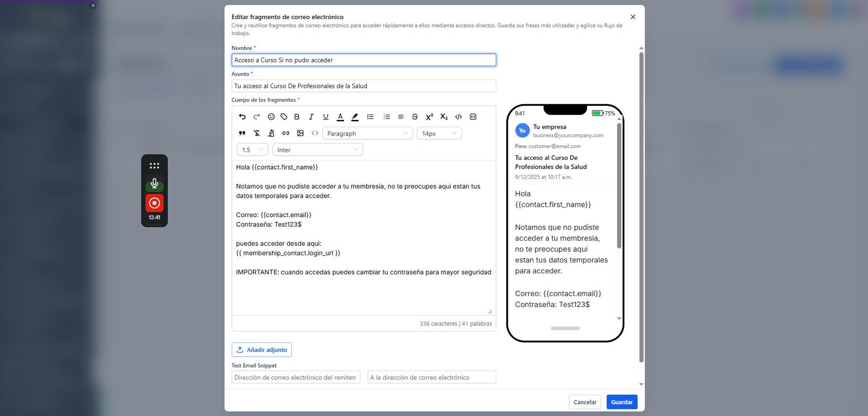Apply a bulleted list

pos(371,117)
